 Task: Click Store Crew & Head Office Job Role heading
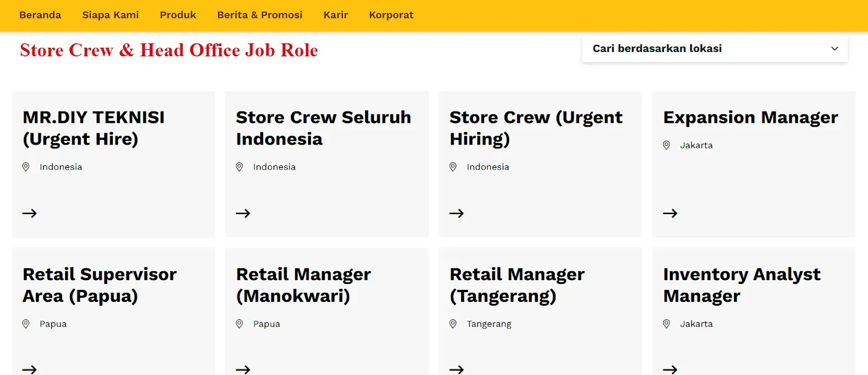169,50
